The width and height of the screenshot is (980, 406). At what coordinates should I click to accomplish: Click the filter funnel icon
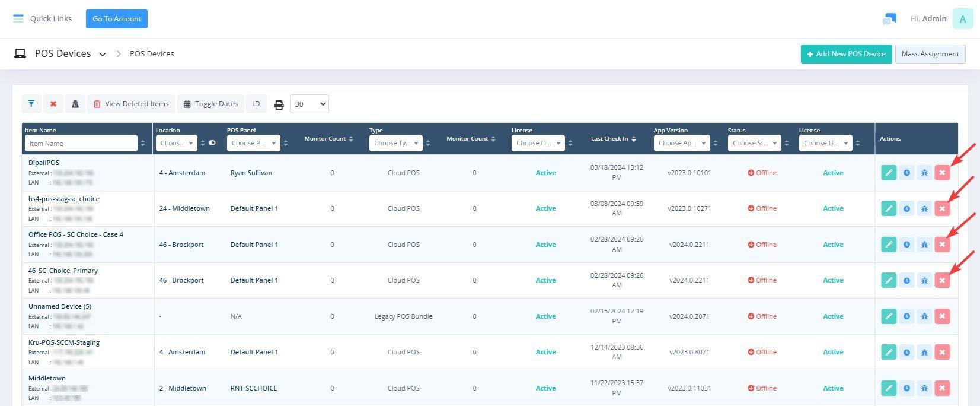(x=31, y=104)
